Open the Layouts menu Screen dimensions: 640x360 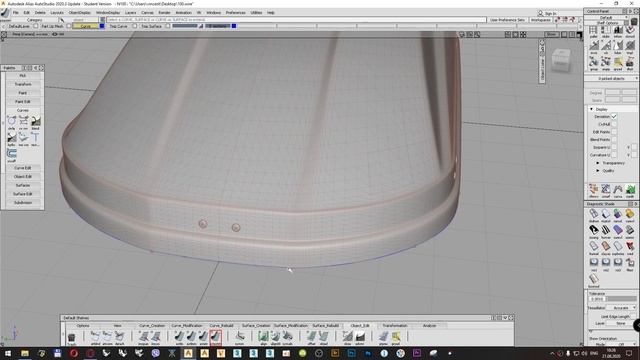(57, 13)
